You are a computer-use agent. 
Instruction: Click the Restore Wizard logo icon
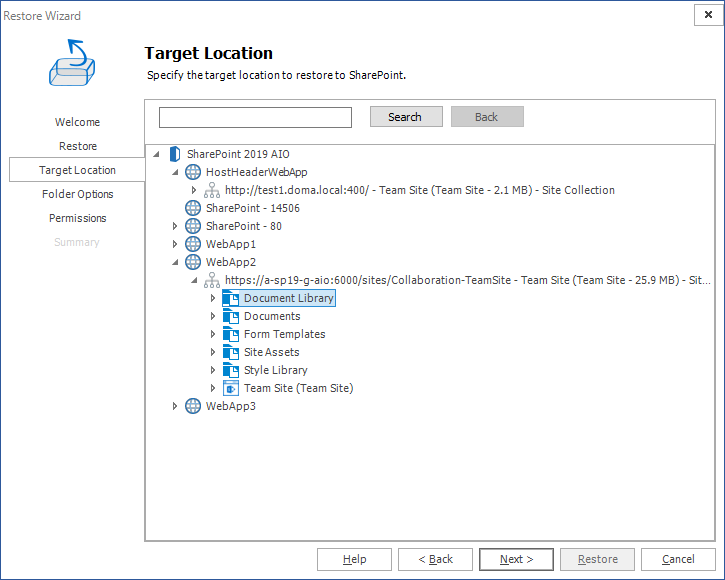click(x=72, y=62)
